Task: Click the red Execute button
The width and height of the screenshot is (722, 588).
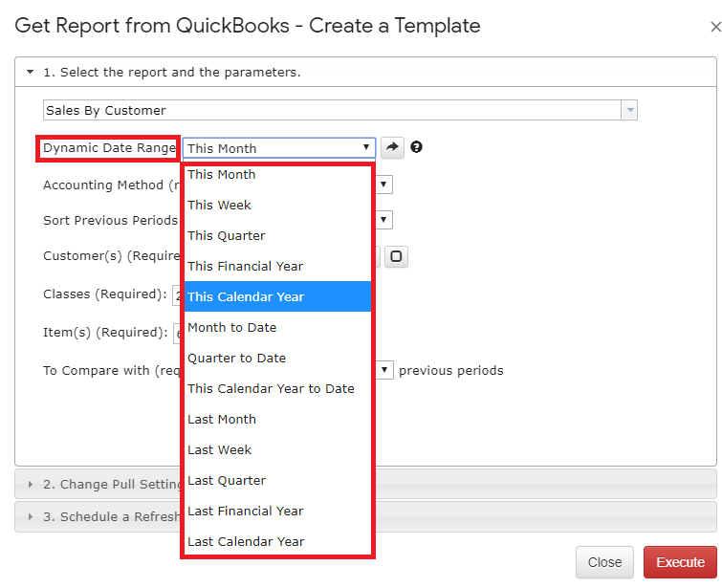Action: (680, 562)
